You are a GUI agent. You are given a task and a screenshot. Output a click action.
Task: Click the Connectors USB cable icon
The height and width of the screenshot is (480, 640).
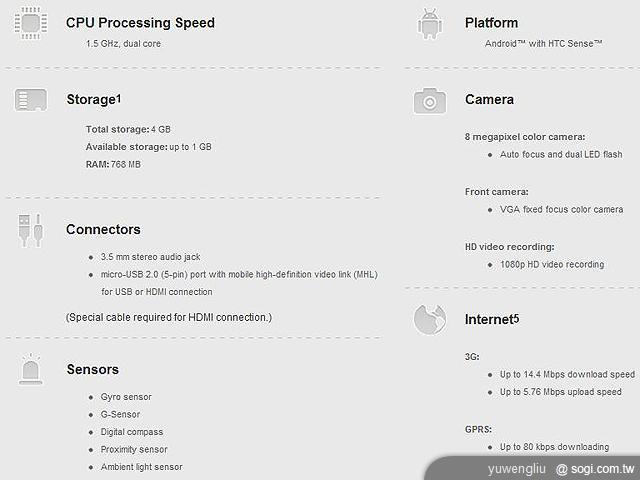click(29, 230)
